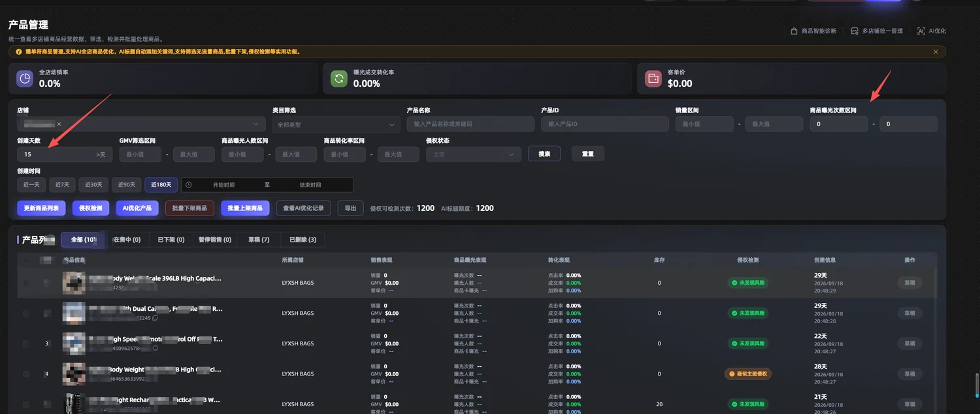The height and width of the screenshot is (414, 980).
Task: Select the checkbox for row 4
Action: [26, 374]
